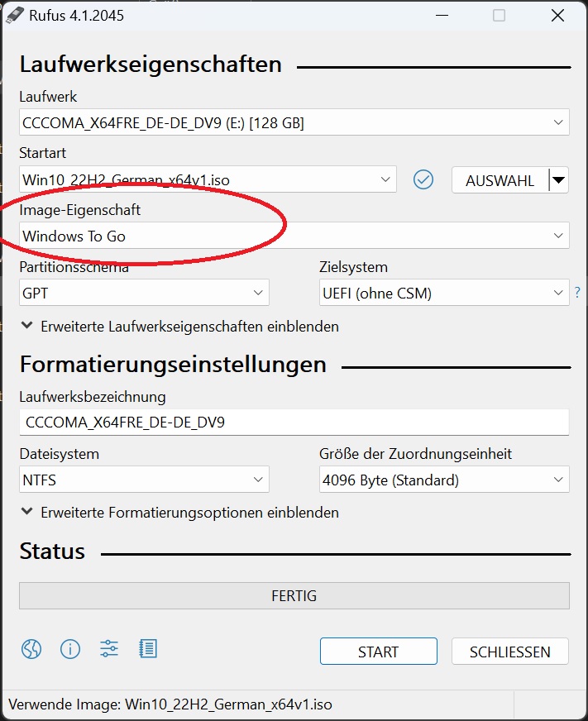The height and width of the screenshot is (721, 588).
Task: Expand Erweiterte Laufwerkseigenschaften einblenden
Action: click(180, 327)
